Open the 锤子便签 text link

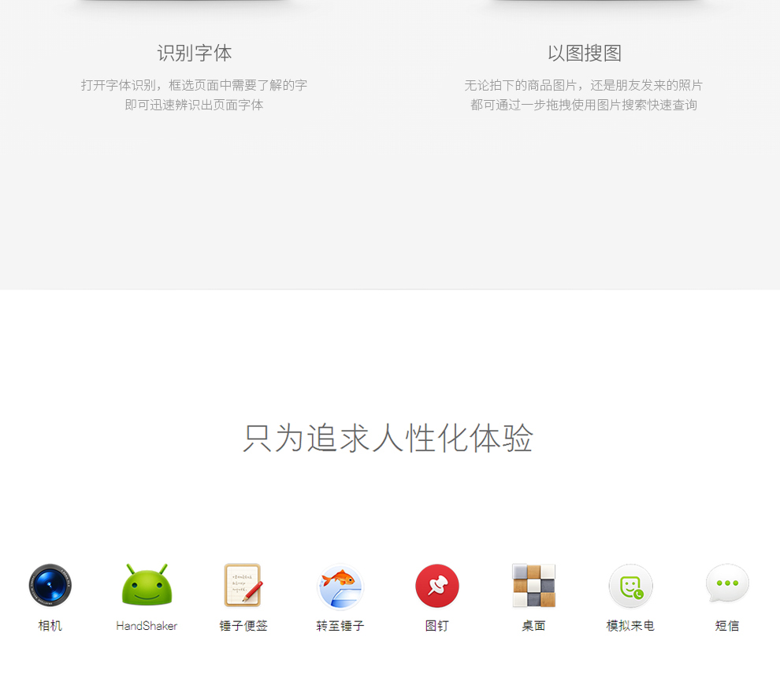click(243, 625)
